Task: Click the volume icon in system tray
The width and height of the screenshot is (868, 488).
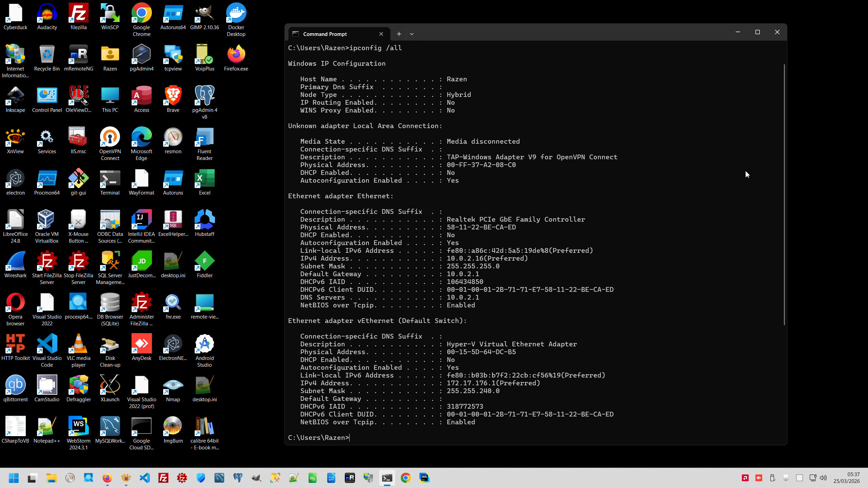Action: tap(823, 478)
